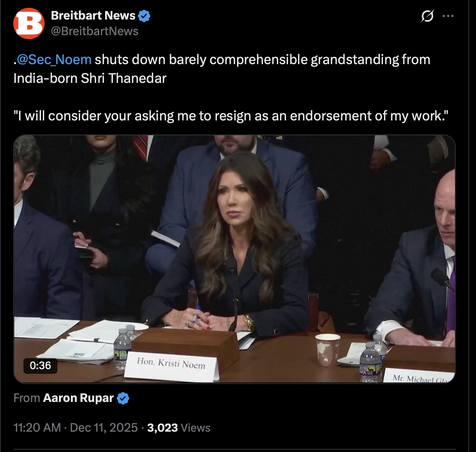Viewport: 476px width, 452px height.
Task: Click Aaron Rupar's blue verified checkmark
Action: [x=123, y=398]
